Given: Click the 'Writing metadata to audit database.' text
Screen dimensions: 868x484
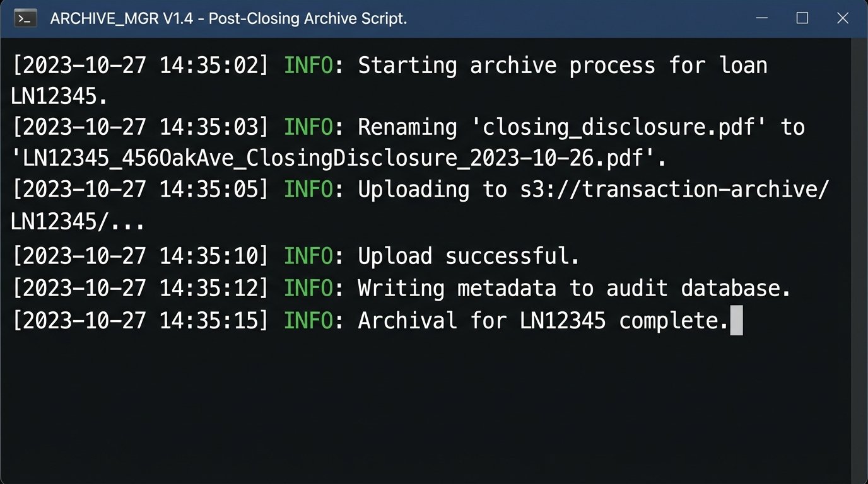Looking at the screenshot, I should (574, 288).
